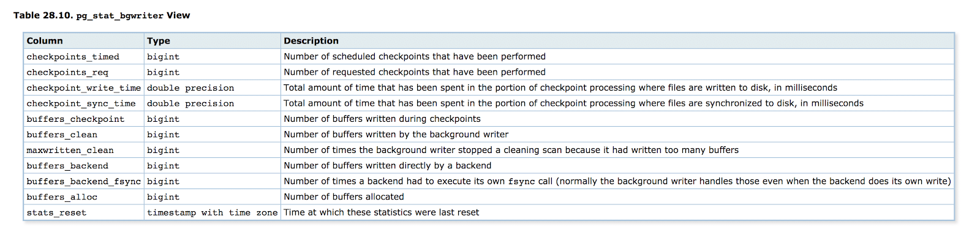This screenshot has width=980, height=243.
Task: Select the checkpoints_req column name
Action: tap(67, 72)
